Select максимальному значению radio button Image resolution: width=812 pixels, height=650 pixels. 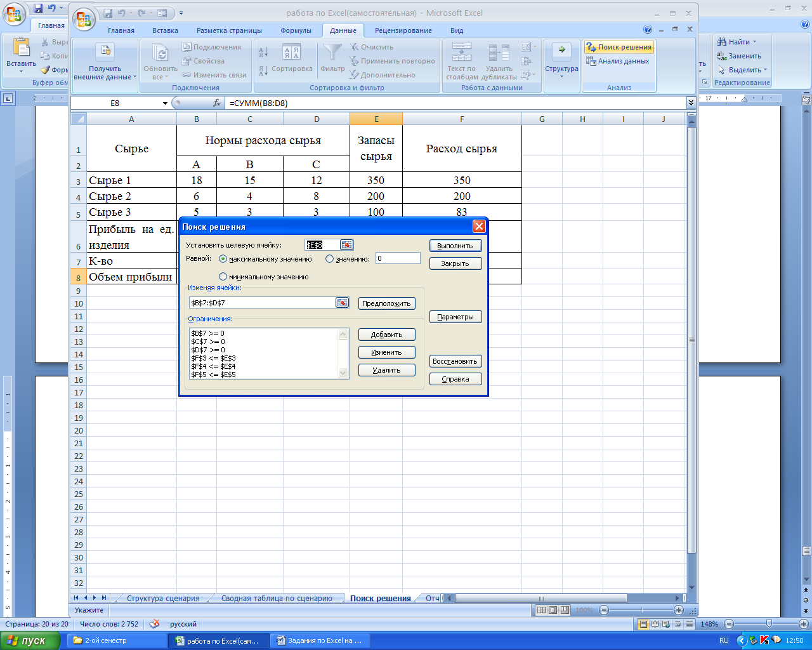coord(223,259)
